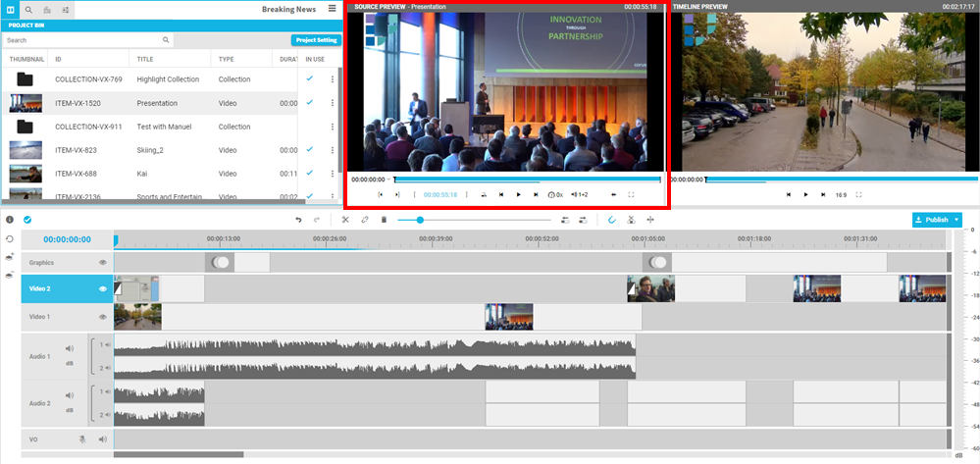Play the source preview video

518,194
